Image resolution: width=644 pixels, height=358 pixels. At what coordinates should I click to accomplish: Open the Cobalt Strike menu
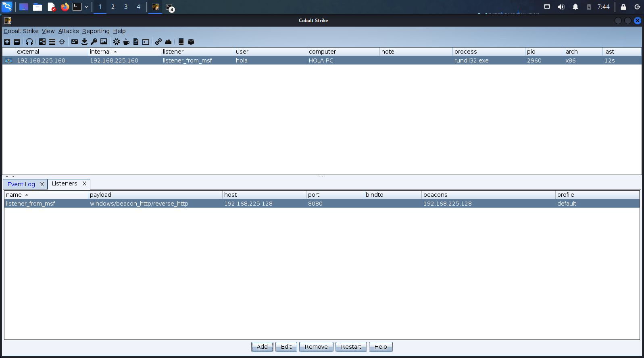pos(21,31)
